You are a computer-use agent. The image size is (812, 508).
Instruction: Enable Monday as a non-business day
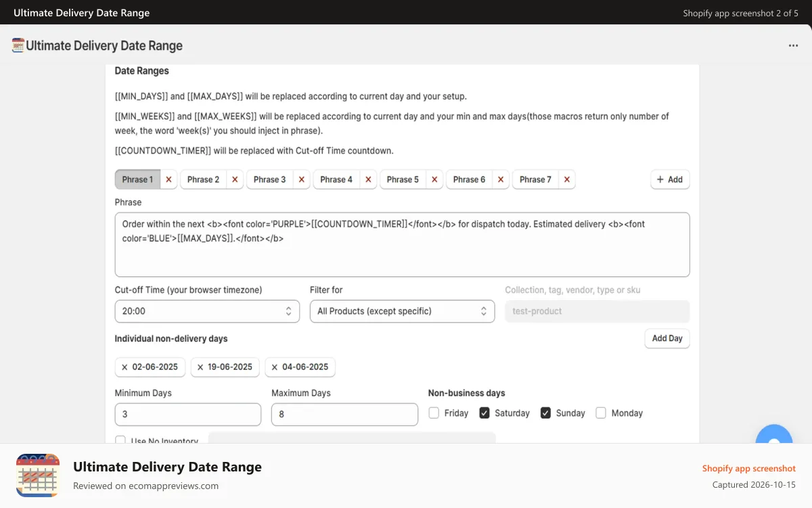601,412
